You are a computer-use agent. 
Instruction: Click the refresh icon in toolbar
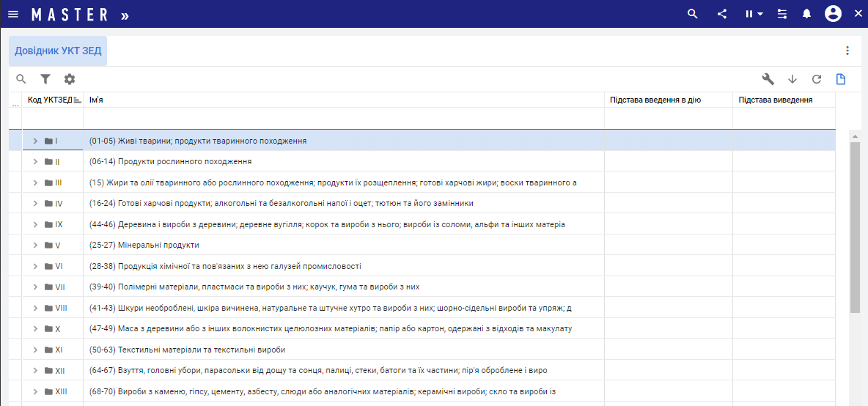point(817,79)
